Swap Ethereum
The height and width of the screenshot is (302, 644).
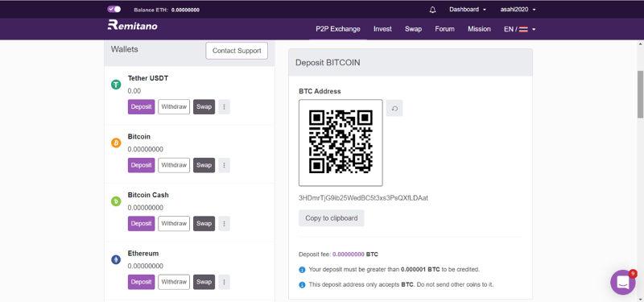pos(204,282)
